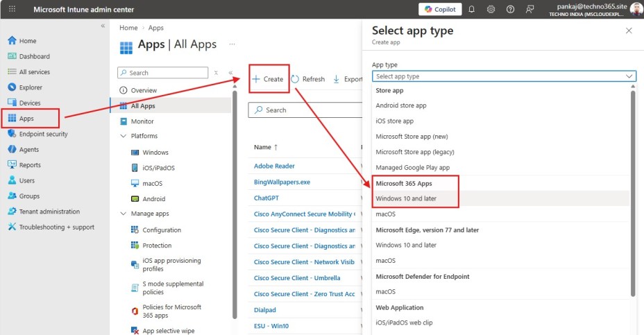Open the BingWallpapers.exe app link

pyautogui.click(x=282, y=182)
